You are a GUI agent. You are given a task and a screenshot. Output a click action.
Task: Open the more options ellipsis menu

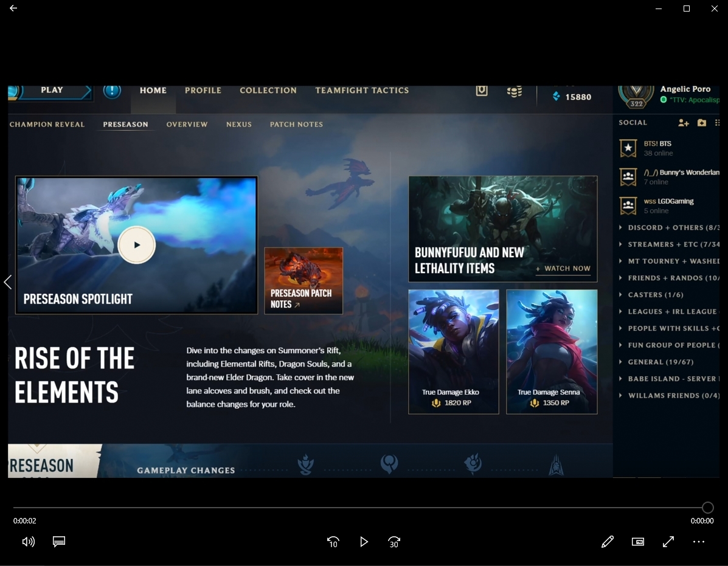click(x=698, y=542)
